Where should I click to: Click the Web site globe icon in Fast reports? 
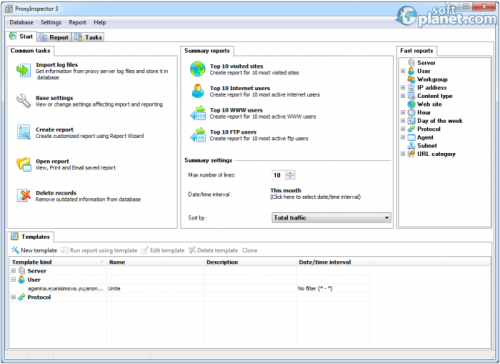(411, 104)
